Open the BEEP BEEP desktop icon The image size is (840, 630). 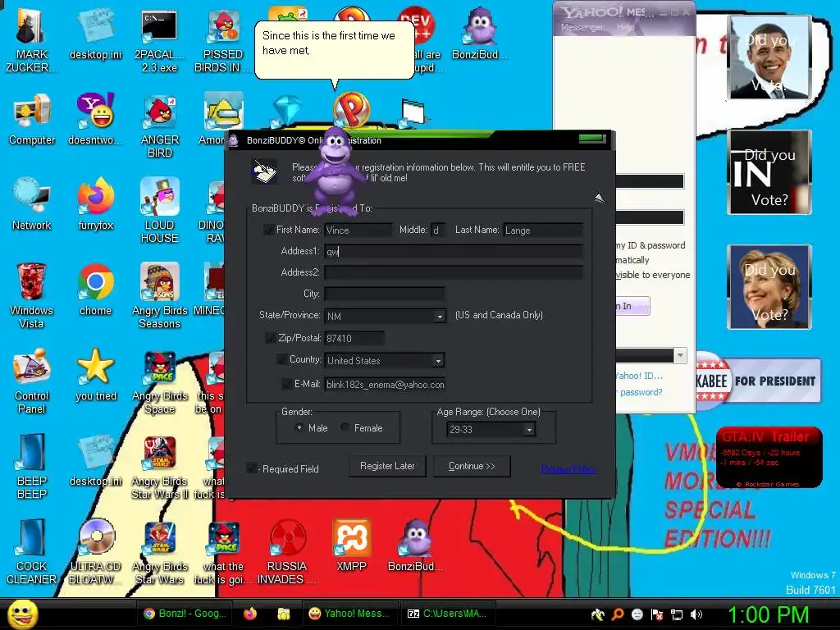[x=31, y=466]
